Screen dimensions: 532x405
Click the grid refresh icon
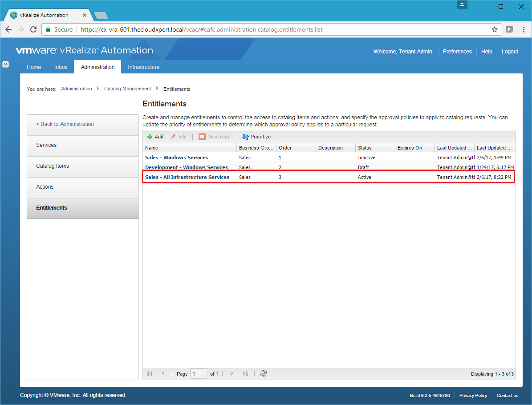[264, 374]
